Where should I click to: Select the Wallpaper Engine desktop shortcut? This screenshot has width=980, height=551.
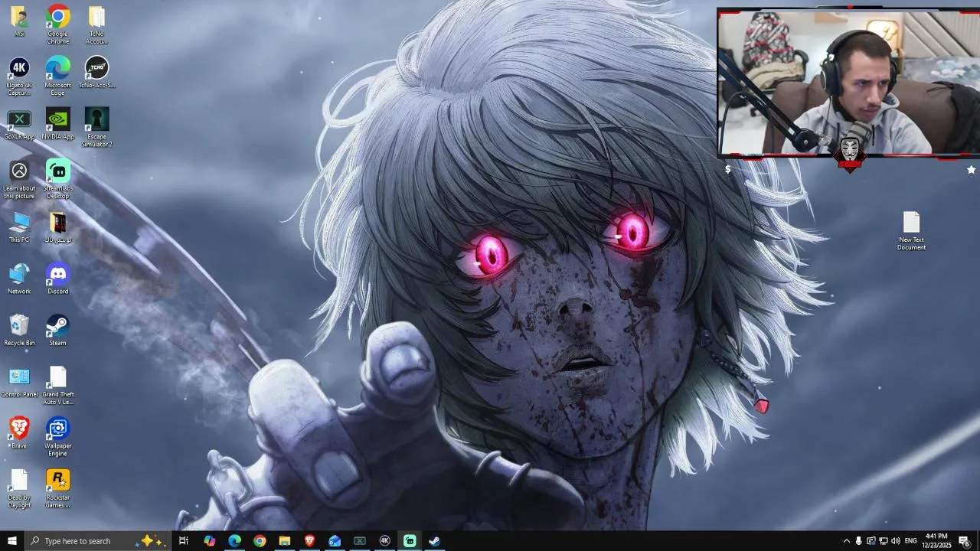pos(57,436)
